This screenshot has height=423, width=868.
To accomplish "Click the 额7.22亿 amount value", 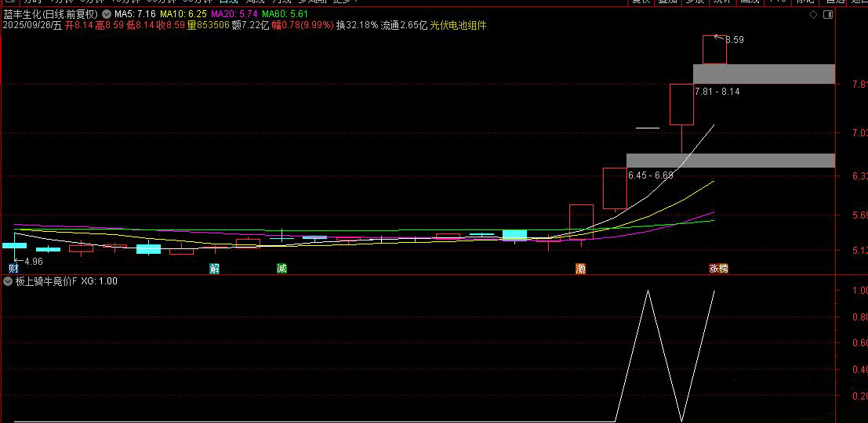I will point(249,25).
